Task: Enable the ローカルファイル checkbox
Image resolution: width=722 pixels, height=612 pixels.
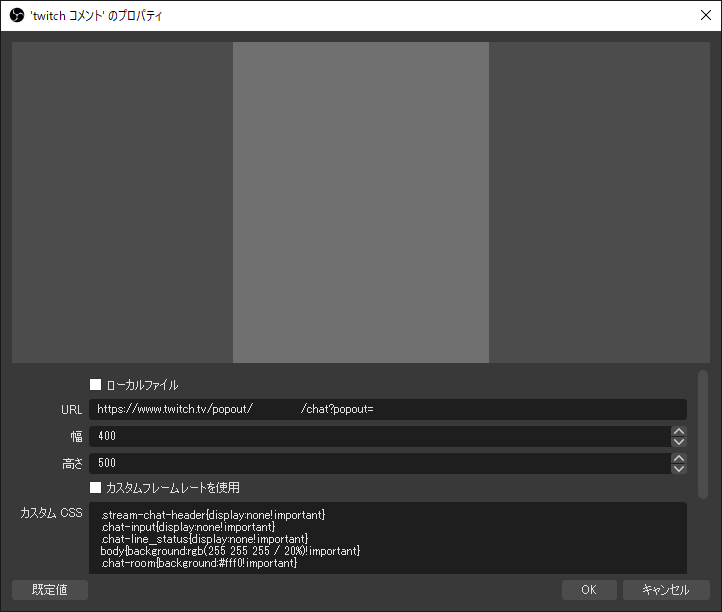Action: [x=95, y=385]
